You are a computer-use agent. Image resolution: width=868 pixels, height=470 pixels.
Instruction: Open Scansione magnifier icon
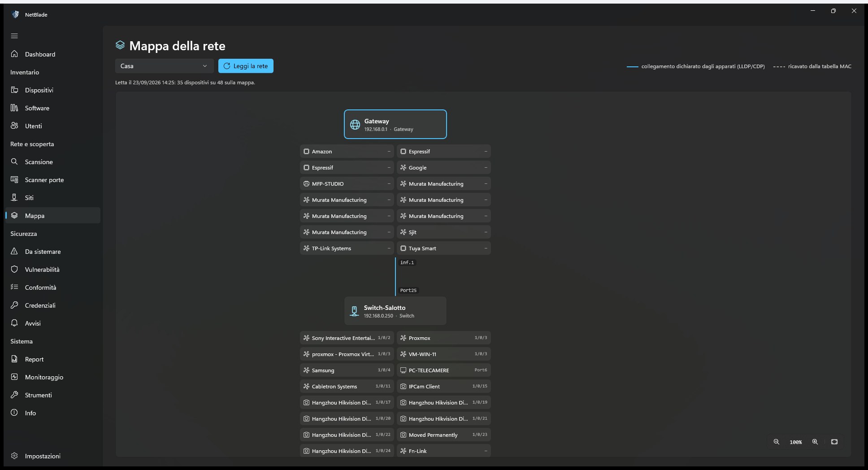14,161
